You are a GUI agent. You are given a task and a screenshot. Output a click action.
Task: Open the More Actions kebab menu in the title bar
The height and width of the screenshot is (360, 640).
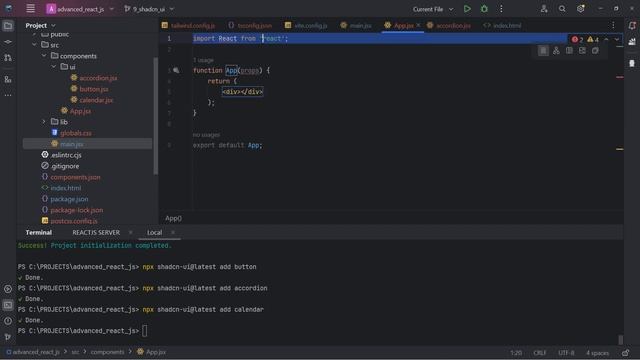(501, 9)
